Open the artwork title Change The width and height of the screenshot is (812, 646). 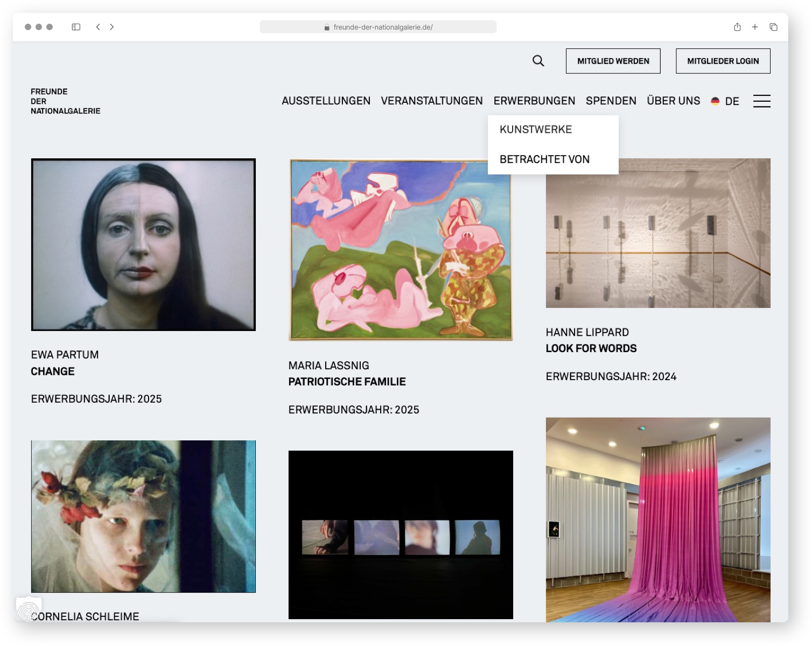53,371
